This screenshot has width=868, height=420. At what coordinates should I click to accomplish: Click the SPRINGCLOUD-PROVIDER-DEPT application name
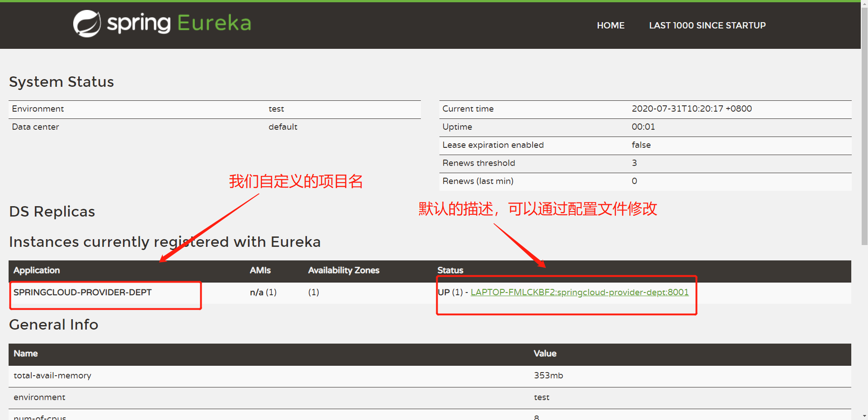point(83,293)
